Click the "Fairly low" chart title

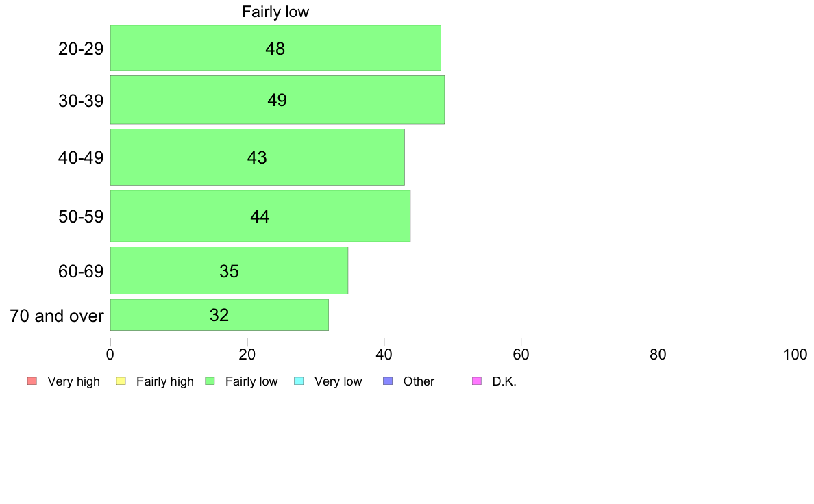275,12
